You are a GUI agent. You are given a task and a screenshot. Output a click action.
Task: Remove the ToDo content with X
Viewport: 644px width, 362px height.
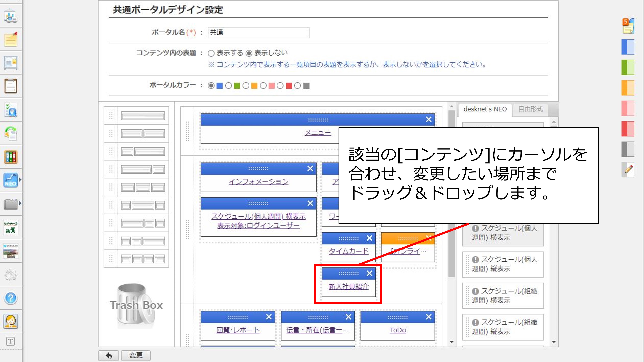tap(429, 317)
